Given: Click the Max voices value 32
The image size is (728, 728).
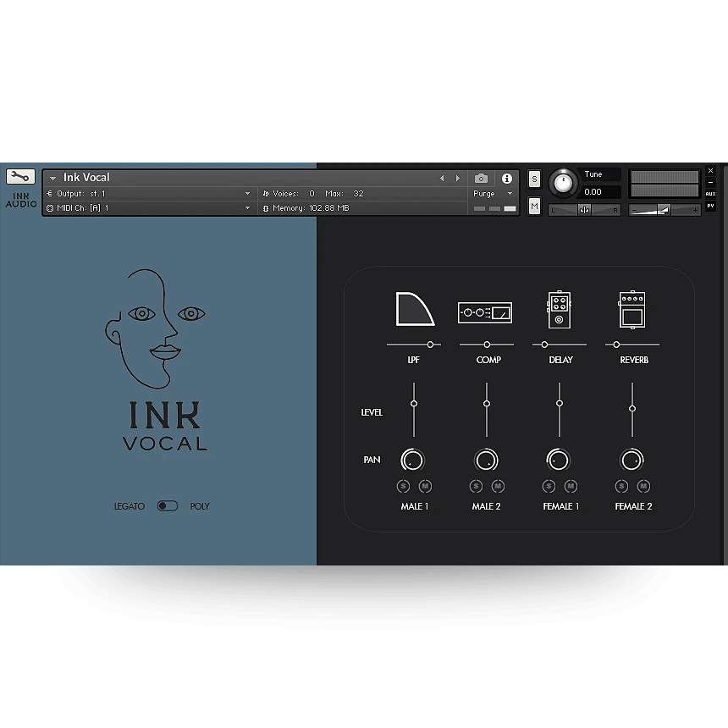Looking at the screenshot, I should pyautogui.click(x=358, y=194).
